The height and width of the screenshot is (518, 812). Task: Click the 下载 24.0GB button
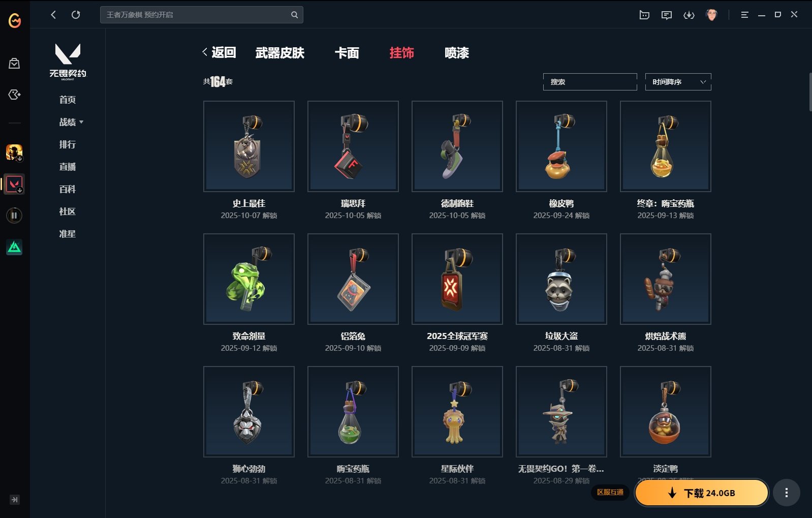click(702, 493)
